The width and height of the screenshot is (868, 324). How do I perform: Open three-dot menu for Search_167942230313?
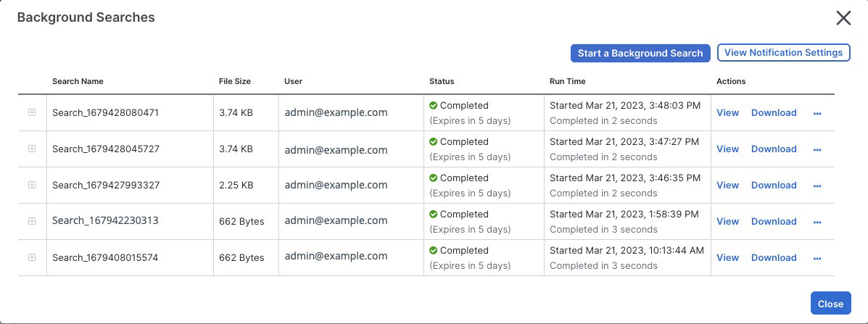pyautogui.click(x=817, y=222)
